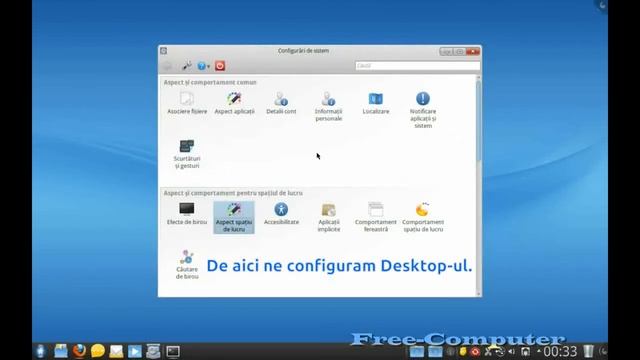Open Comportament fereastră settings
This screenshot has width=640, height=360.
(x=376, y=217)
